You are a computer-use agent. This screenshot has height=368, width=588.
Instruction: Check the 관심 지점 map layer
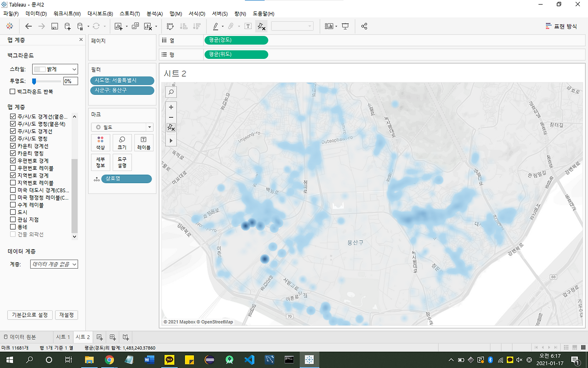click(13, 219)
